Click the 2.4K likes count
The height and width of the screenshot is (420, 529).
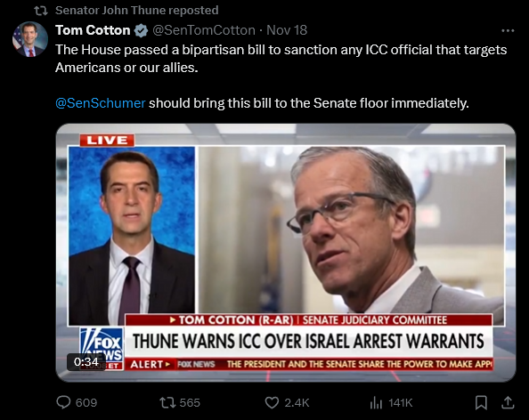297,402
